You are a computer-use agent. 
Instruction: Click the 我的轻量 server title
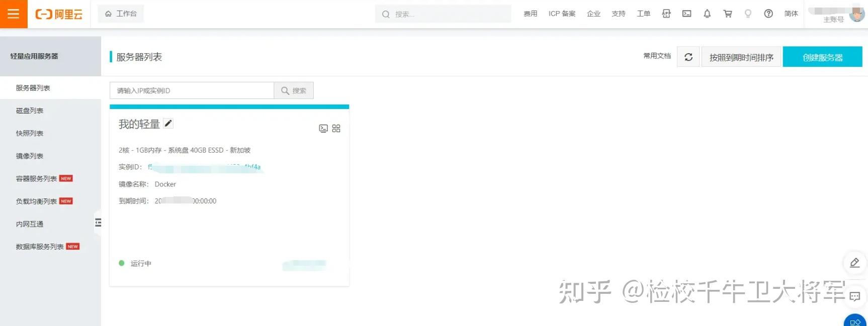coord(139,124)
